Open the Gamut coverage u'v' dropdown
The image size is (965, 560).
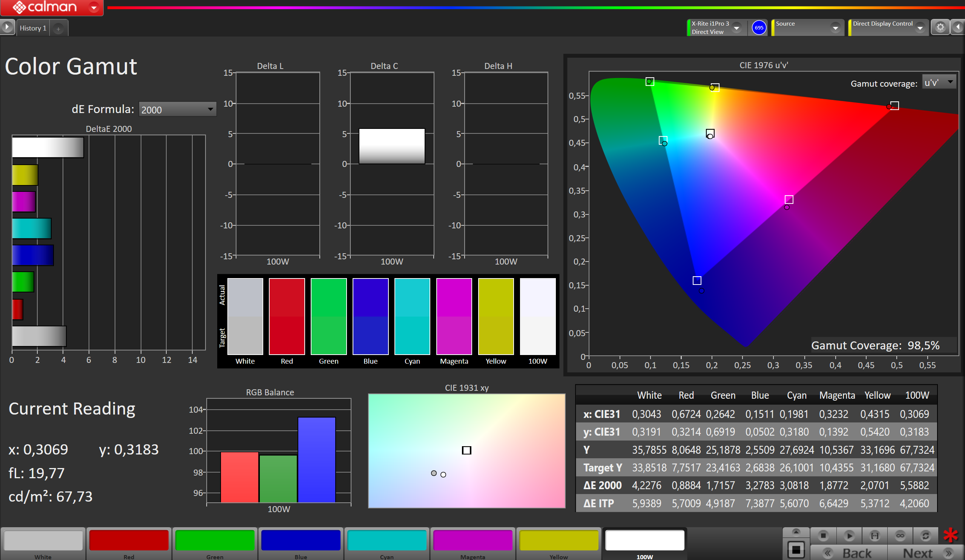point(939,83)
